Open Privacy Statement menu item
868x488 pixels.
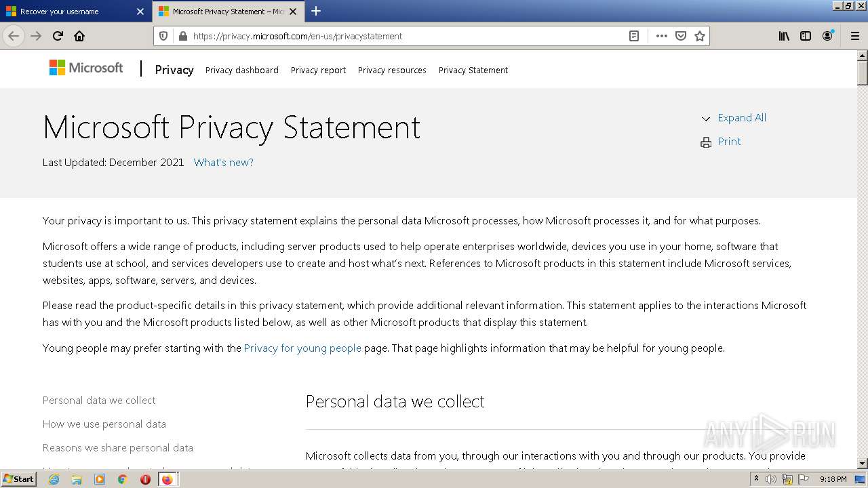click(473, 70)
